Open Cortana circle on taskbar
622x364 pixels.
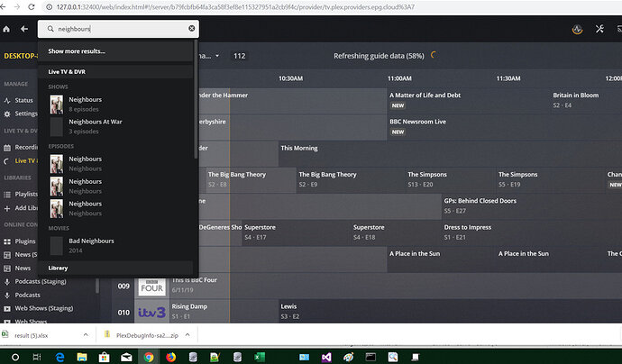15,358
